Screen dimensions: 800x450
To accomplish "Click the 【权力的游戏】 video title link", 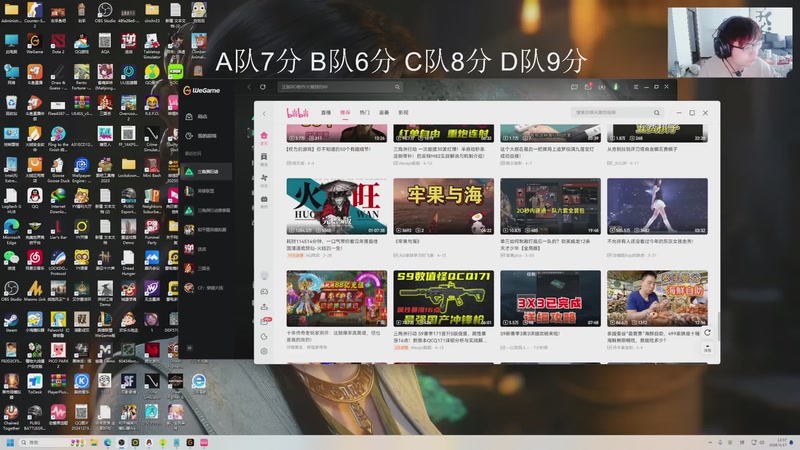I will (329, 149).
